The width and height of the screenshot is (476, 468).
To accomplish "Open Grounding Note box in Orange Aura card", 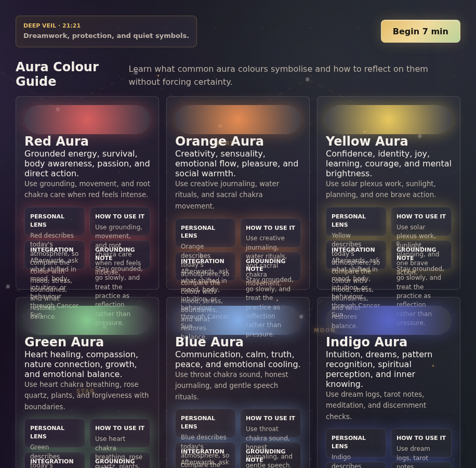I will 270,266.
